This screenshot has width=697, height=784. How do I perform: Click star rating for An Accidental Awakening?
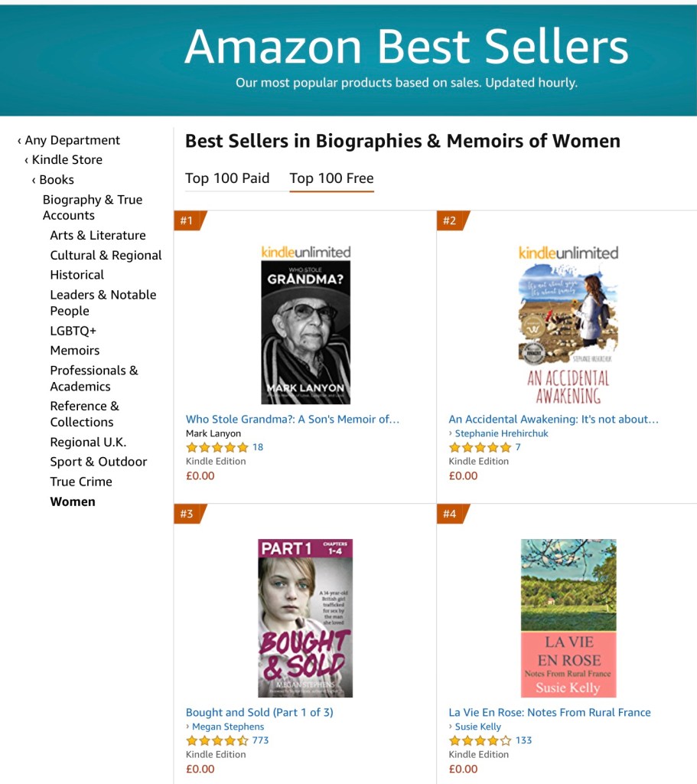click(x=480, y=448)
